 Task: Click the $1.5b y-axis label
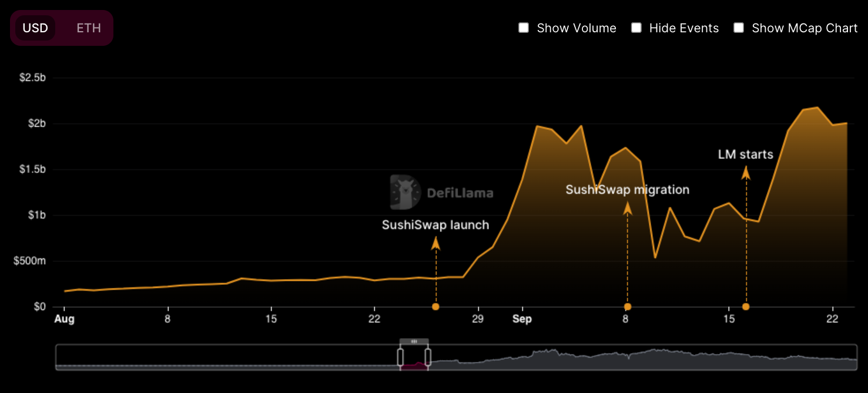(x=33, y=169)
